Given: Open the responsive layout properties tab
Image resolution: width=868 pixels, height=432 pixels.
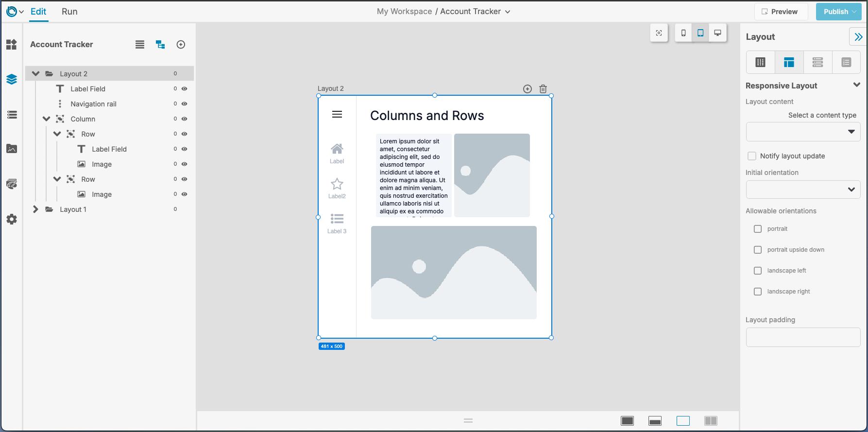Looking at the screenshot, I should click(x=789, y=62).
